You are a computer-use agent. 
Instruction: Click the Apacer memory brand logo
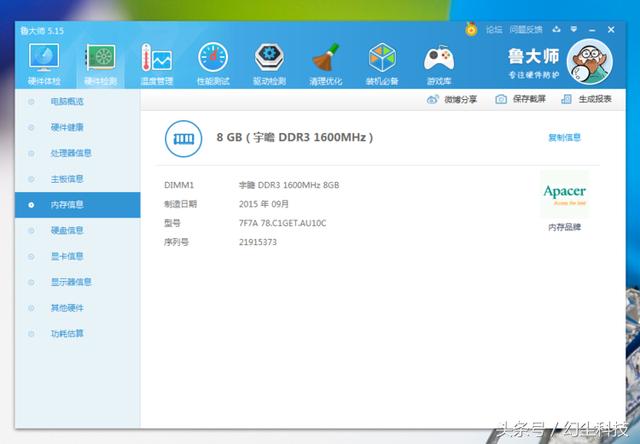564,195
